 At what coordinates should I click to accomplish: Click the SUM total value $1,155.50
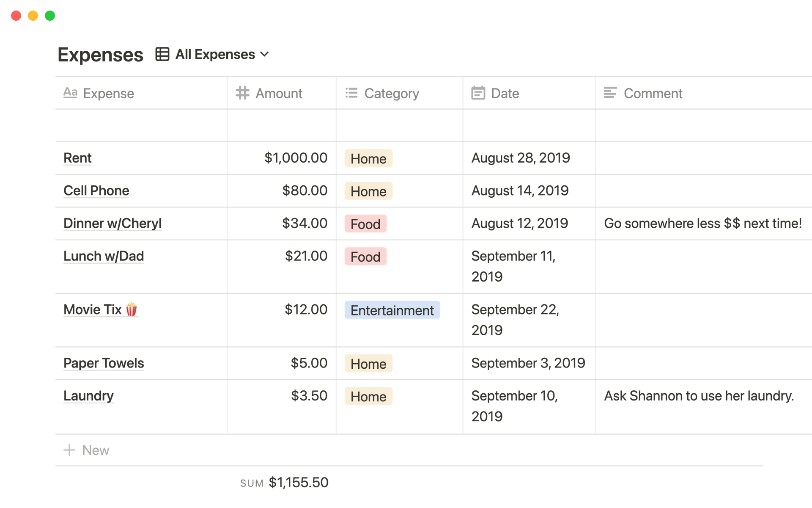pyautogui.click(x=299, y=482)
